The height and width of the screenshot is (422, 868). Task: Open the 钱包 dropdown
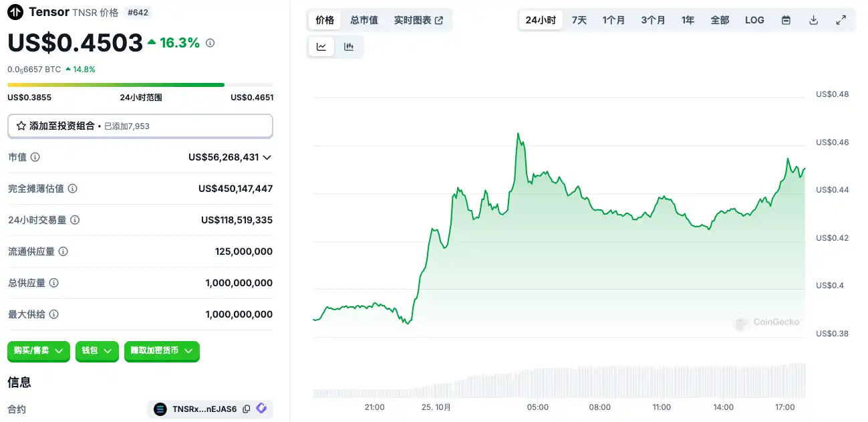[97, 350]
